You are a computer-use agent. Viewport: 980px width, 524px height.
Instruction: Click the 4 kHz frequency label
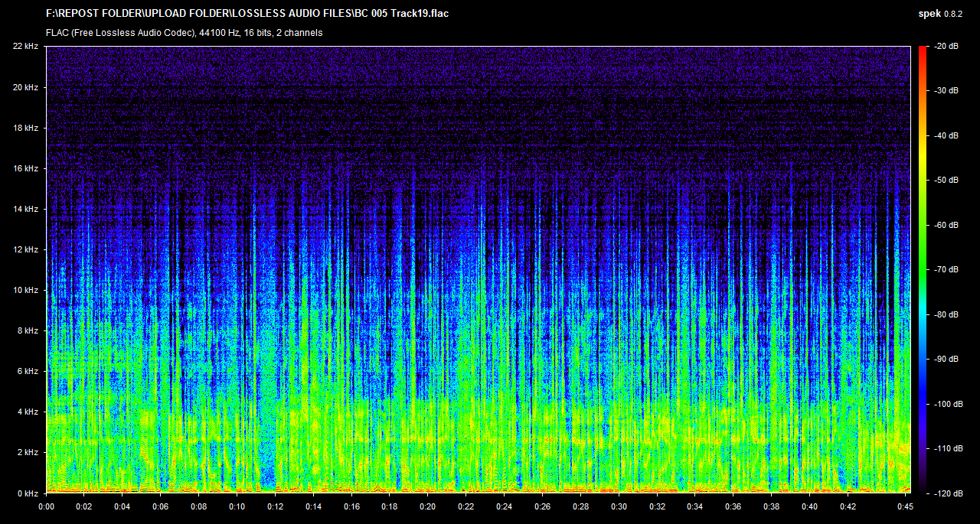pyautogui.click(x=28, y=412)
